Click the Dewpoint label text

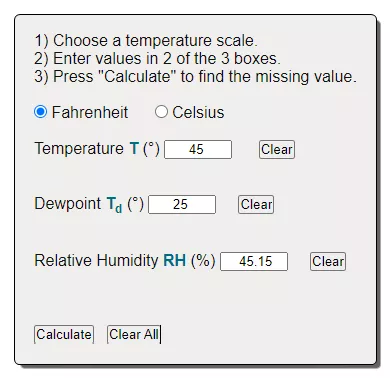coord(68,203)
